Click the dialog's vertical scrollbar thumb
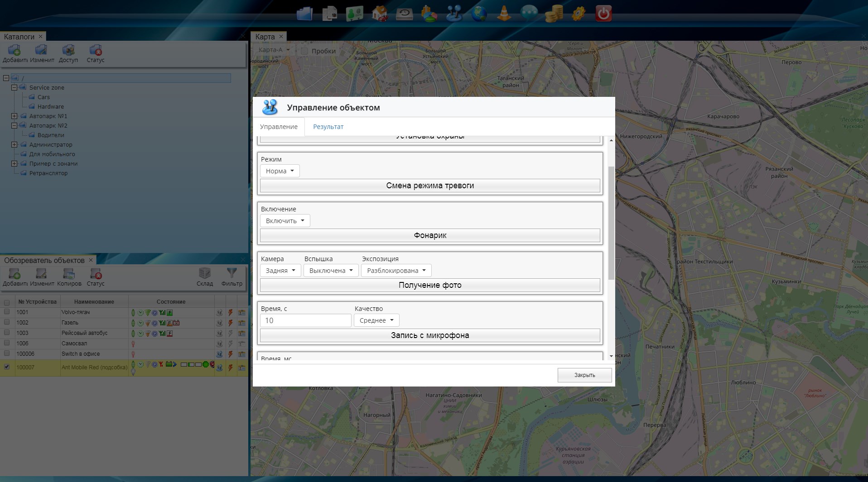Screen dimensions: 868x482 click(x=611, y=222)
